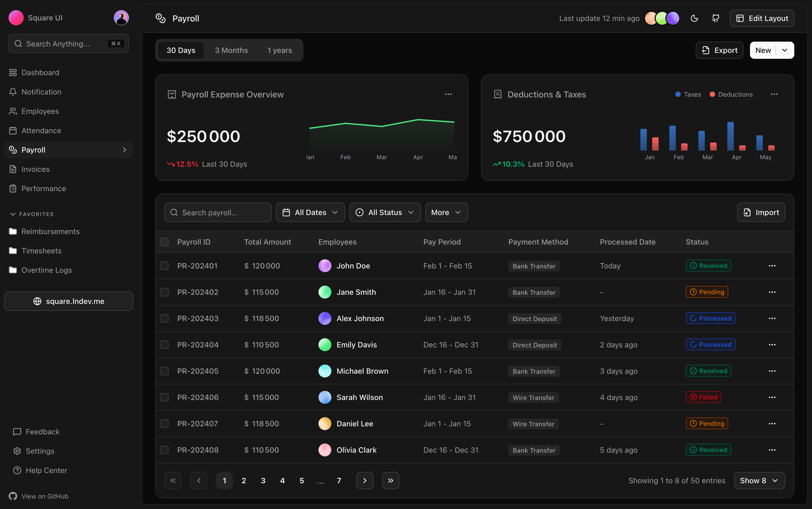Tick checkbox for PR-202406 row
Screen dimensions: 812x509
click(x=164, y=397)
